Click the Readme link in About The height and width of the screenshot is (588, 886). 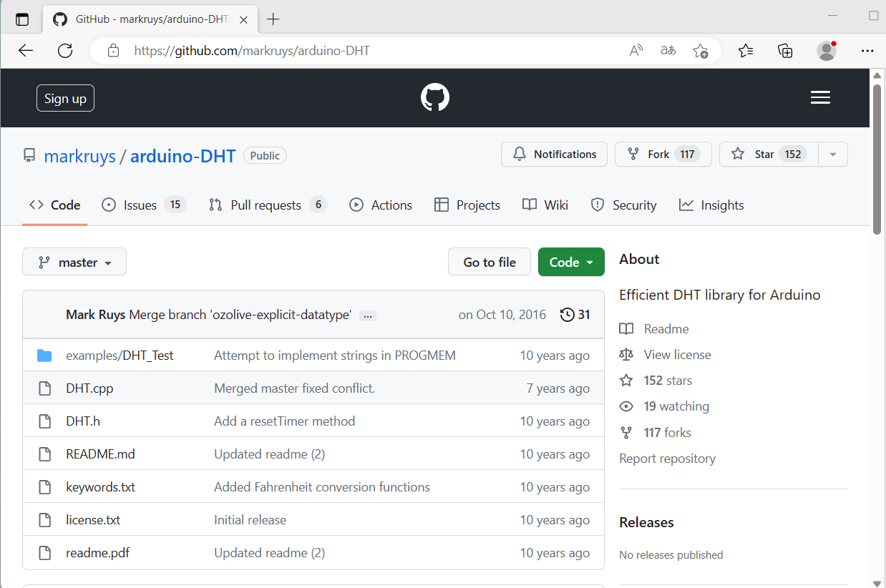pyautogui.click(x=666, y=329)
